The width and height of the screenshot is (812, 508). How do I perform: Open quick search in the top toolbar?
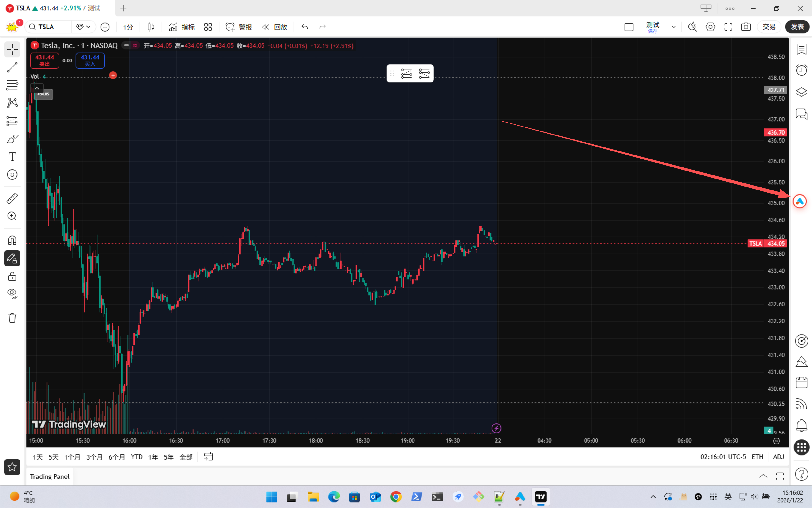[x=693, y=27]
